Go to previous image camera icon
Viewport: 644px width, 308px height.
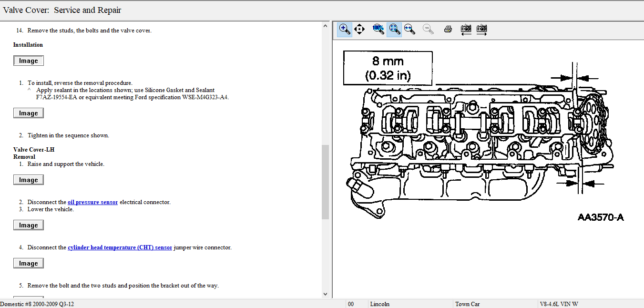[x=466, y=30]
